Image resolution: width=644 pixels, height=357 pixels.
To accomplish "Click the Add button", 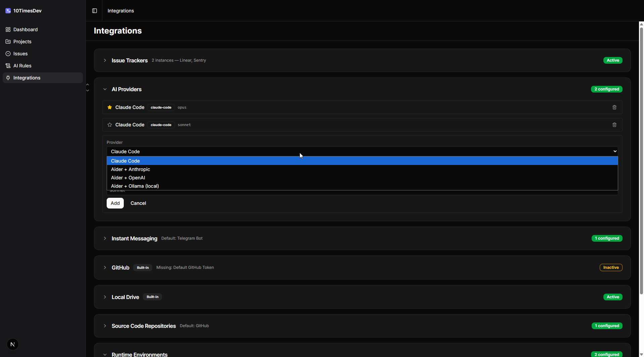I will [x=115, y=203].
